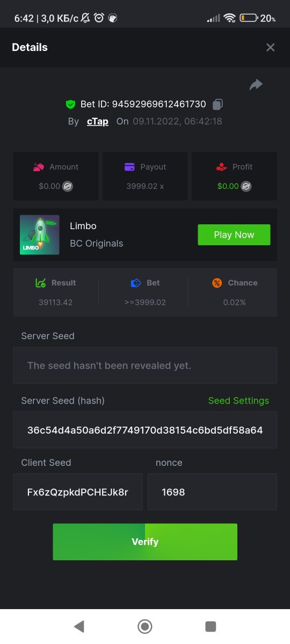Viewport: 290px width, 644px height.
Task: Tap the green verified shield icon
Action: 70,104
